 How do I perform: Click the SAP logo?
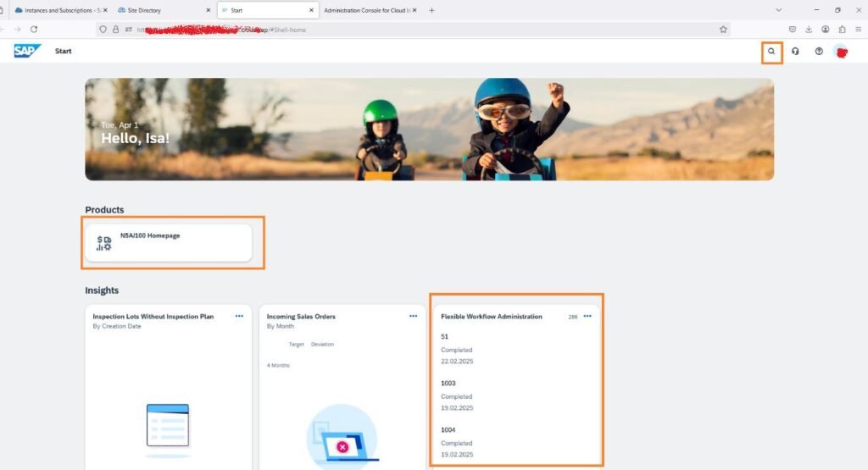pos(27,51)
